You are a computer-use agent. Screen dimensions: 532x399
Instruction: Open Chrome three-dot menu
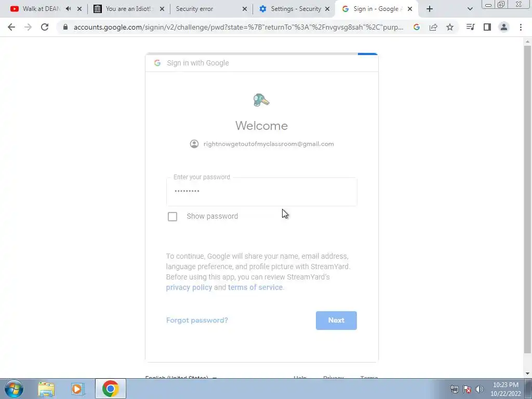(521, 27)
